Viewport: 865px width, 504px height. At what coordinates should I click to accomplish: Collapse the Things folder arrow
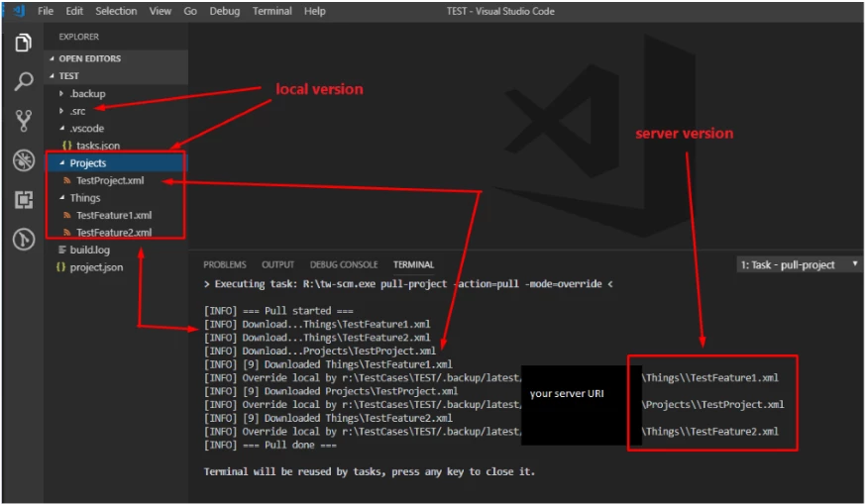[x=61, y=197]
